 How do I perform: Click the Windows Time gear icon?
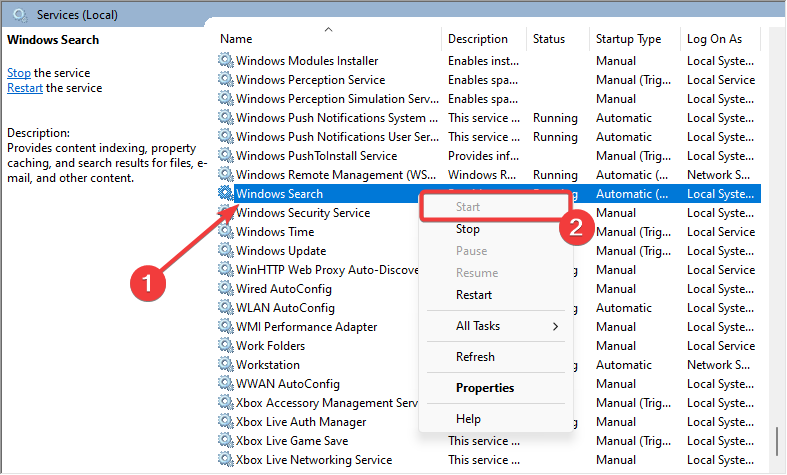[225, 231]
